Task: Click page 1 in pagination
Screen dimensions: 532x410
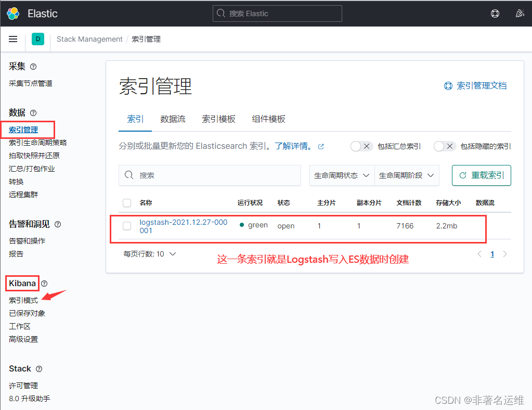Action: (492, 254)
